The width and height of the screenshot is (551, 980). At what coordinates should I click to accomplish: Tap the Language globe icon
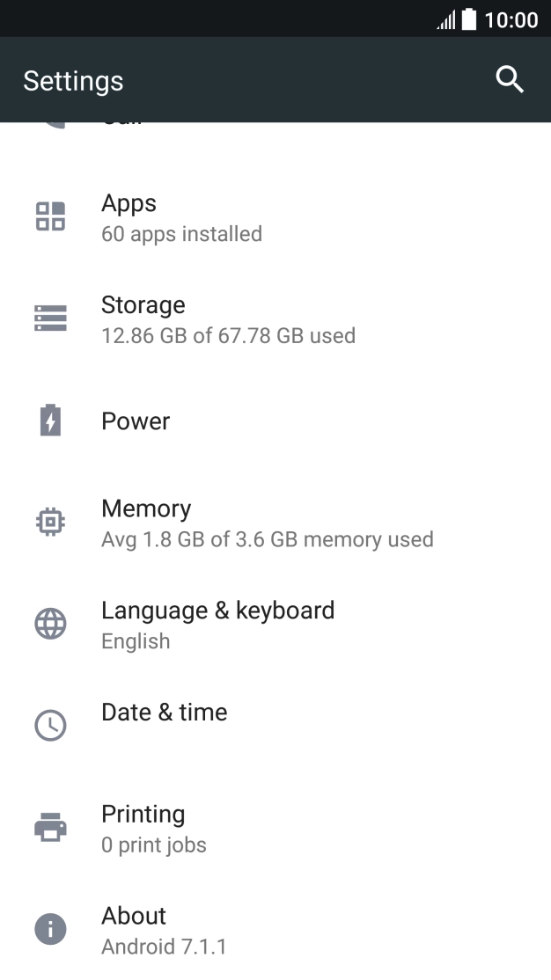pyautogui.click(x=51, y=623)
